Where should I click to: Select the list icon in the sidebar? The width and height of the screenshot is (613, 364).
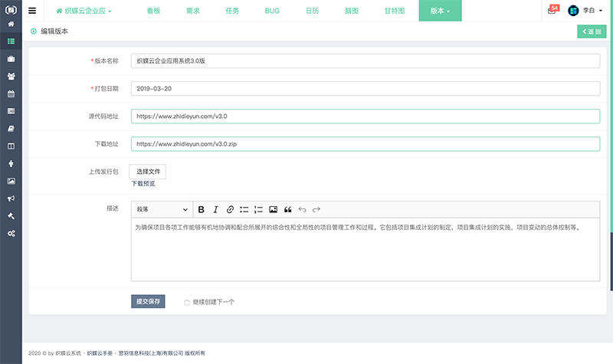point(11,41)
